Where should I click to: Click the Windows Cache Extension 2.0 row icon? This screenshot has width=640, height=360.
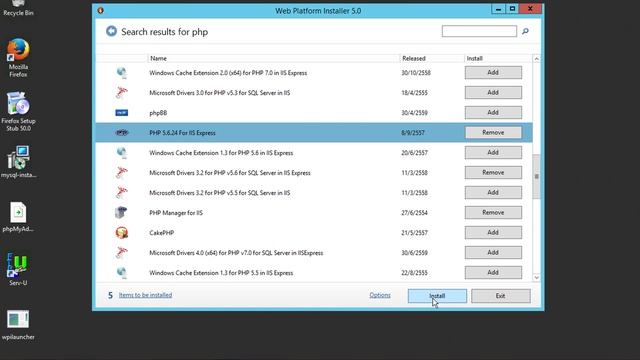122,73
